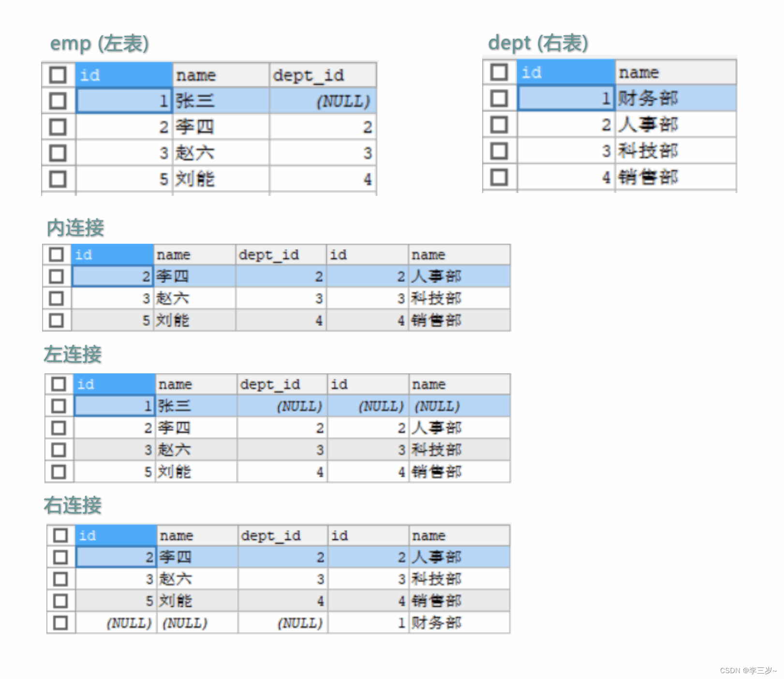Tick the 财务部 row checkbox in dept table
Screen dimensions: 784x679
pyautogui.click(x=499, y=99)
